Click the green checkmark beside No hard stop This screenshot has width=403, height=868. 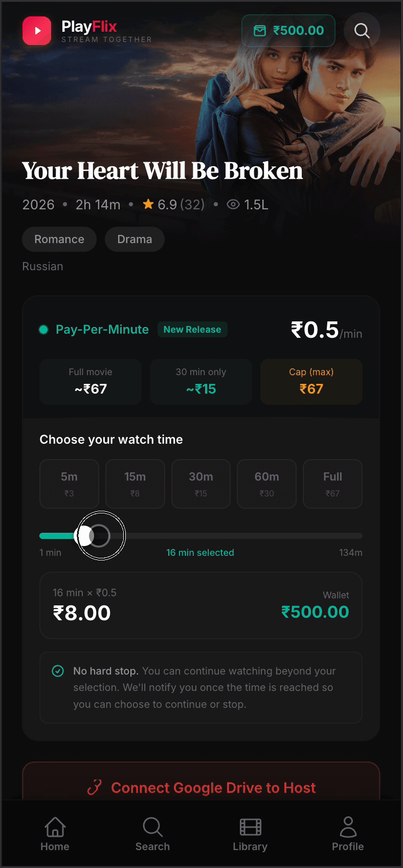point(58,671)
